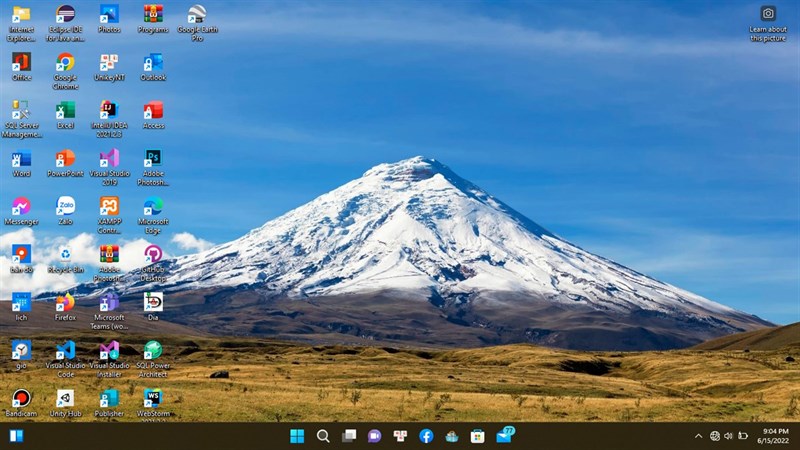Image resolution: width=800 pixels, height=450 pixels.
Task: Click Learn about this picture icon
Action: pyautogui.click(x=768, y=23)
